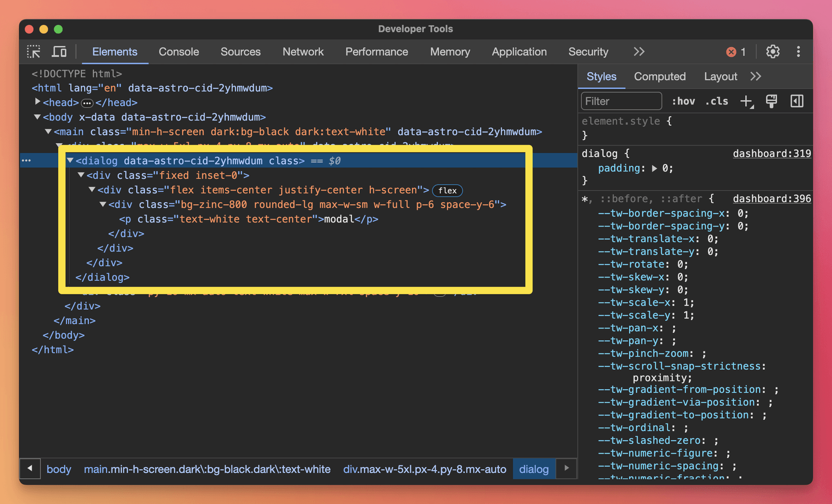Expand the collapsed head ellipsis badge
The height and width of the screenshot is (504, 832).
(x=87, y=103)
